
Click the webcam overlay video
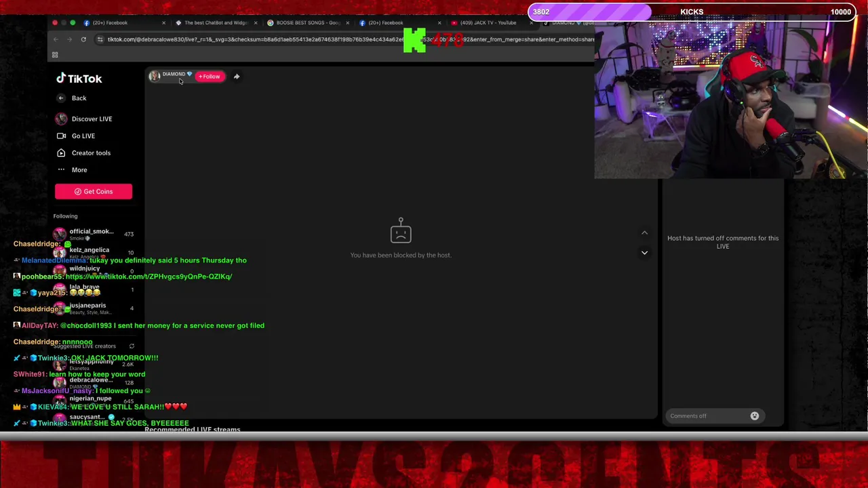[x=731, y=100]
